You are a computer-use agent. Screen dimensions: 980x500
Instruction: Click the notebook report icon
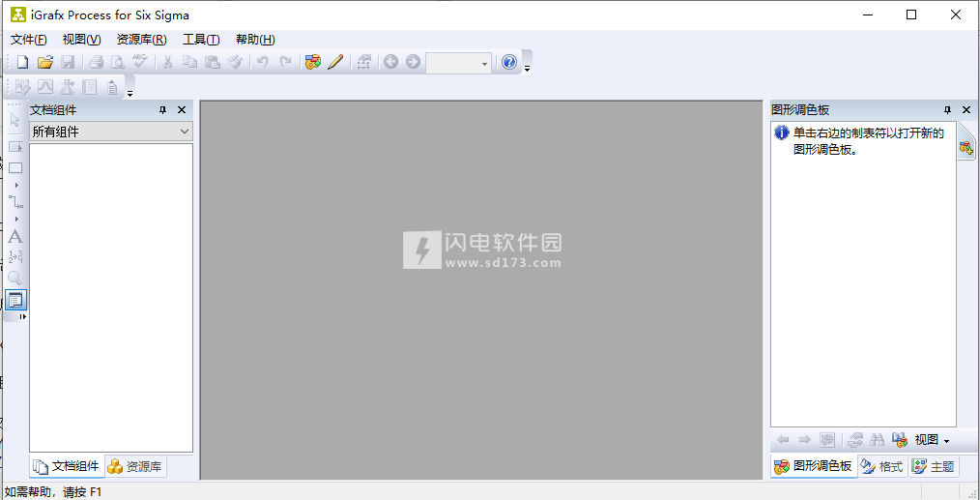[89, 87]
